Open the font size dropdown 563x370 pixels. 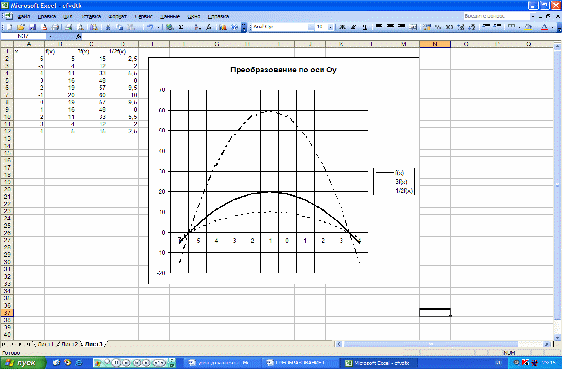click(x=330, y=27)
